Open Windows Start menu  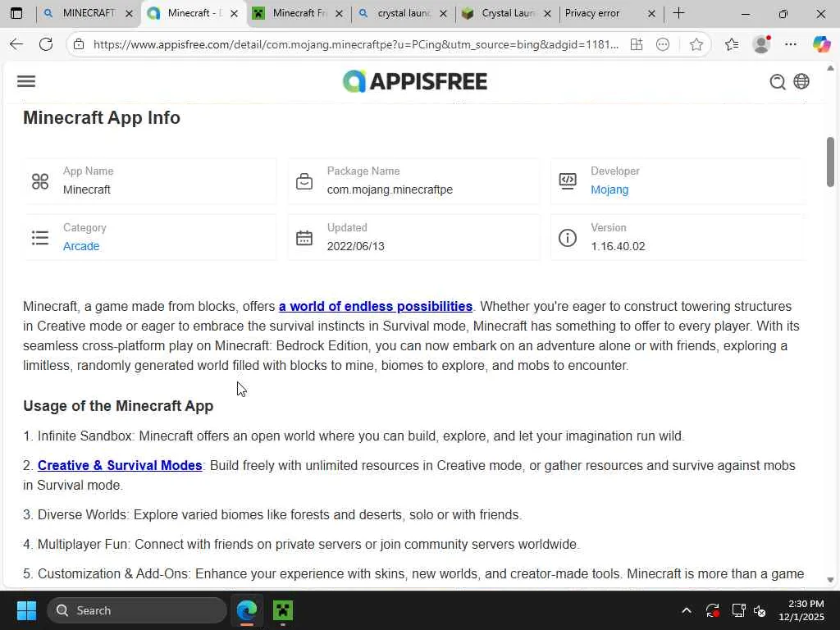tap(26, 610)
